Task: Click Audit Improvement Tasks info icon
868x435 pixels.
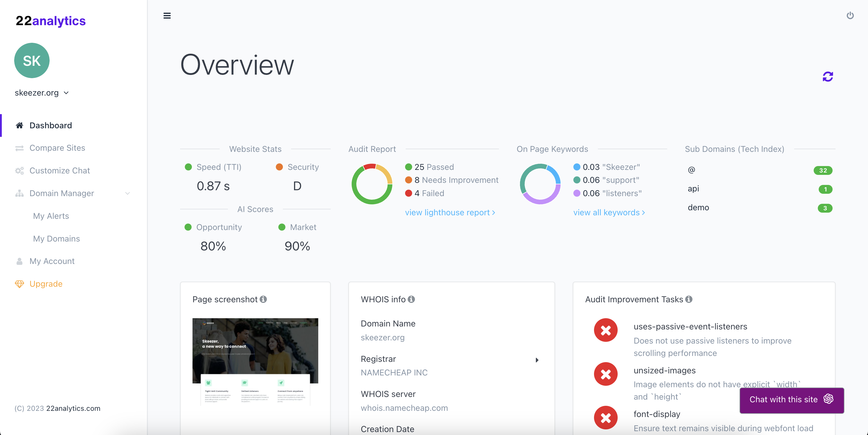Action: pyautogui.click(x=689, y=299)
